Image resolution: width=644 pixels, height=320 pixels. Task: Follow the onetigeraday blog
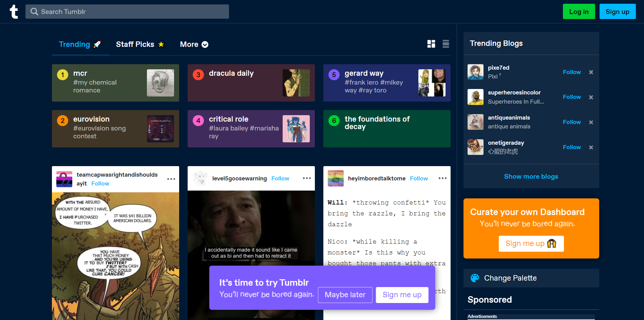click(x=572, y=147)
